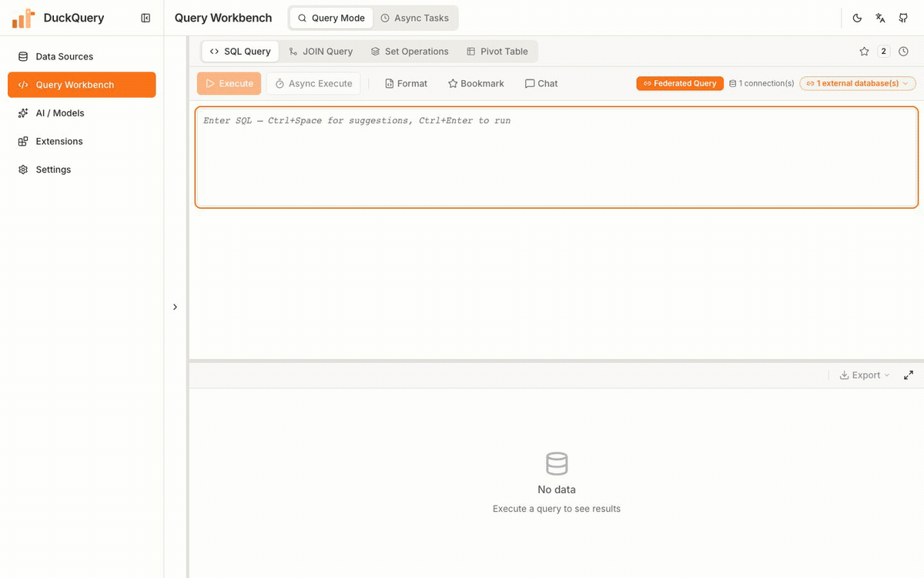The height and width of the screenshot is (578, 924).
Task: Click the DuckQuery logo icon
Action: point(23,18)
